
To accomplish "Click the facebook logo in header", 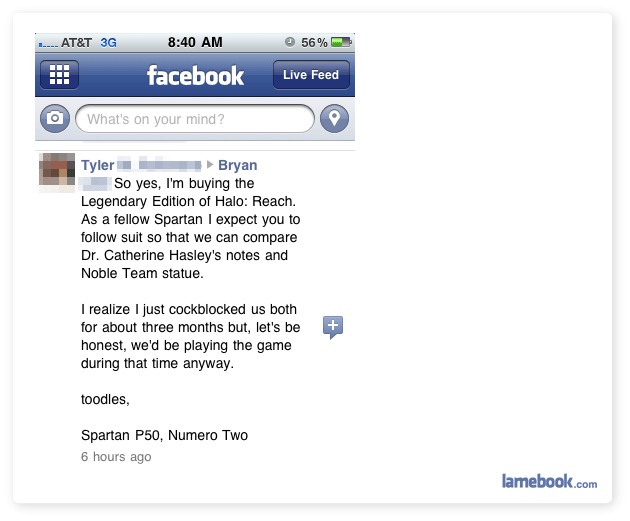I will point(196,76).
